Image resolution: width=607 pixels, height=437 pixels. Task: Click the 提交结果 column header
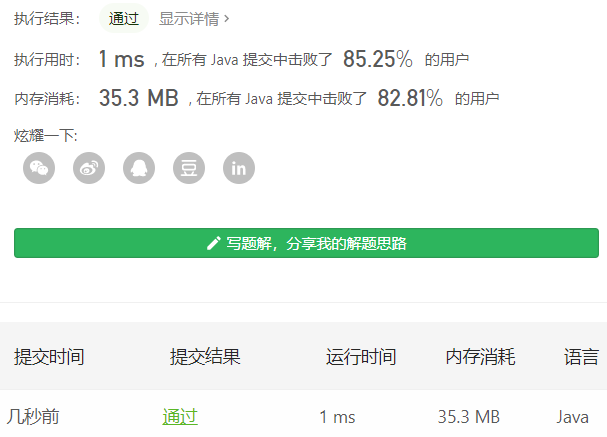tap(205, 356)
